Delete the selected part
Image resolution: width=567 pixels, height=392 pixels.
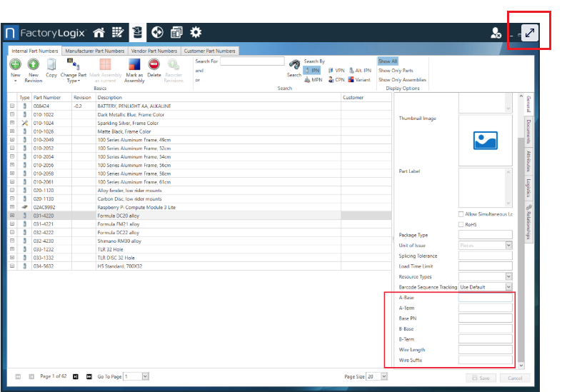[x=154, y=68]
